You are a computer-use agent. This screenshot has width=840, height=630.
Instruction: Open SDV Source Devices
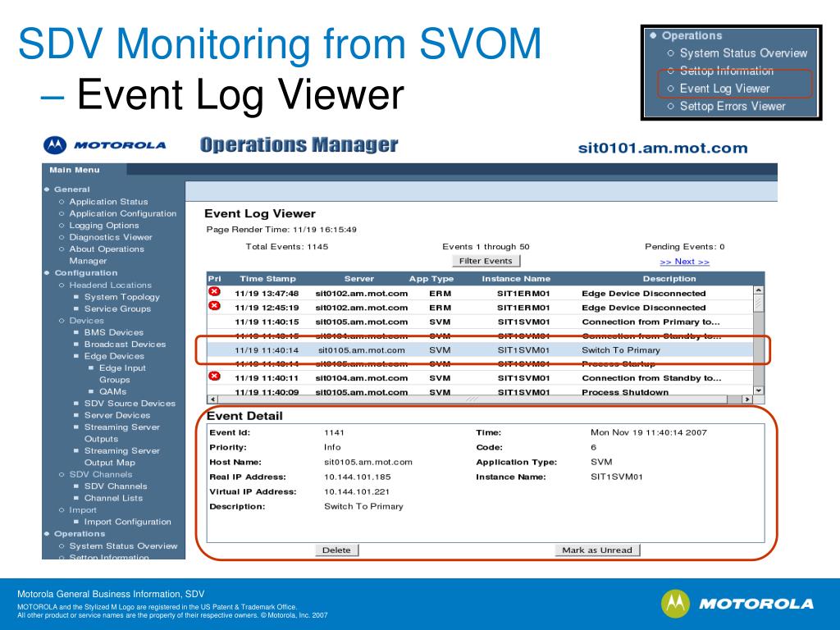[130, 404]
